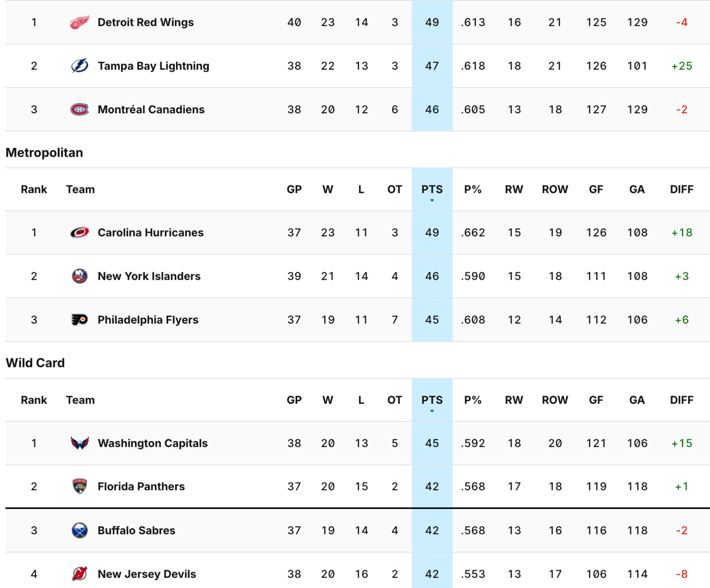This screenshot has height=588, width=710.
Task: Click the Montréal Canadiens logo
Action: tap(80, 109)
